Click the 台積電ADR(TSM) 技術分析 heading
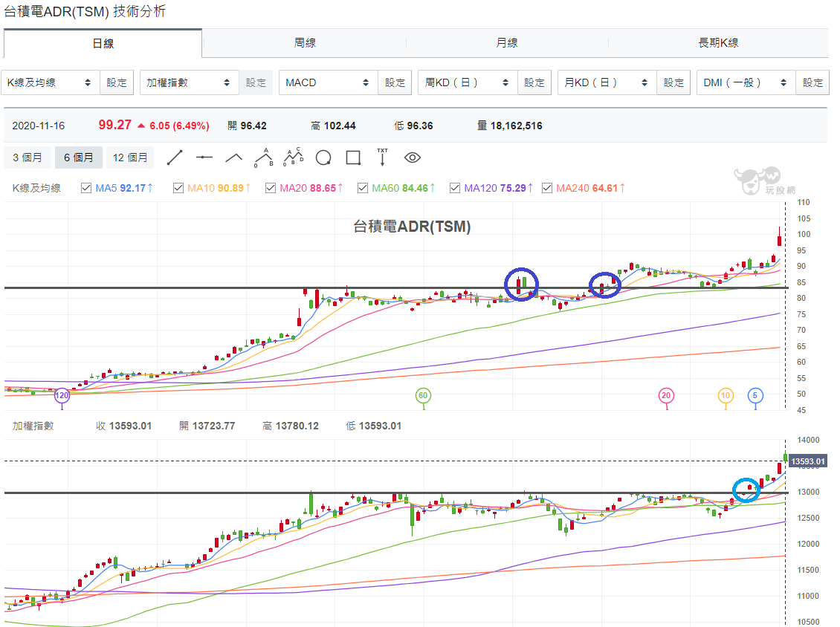Screen dimensions: 840x627 [x=85, y=11]
